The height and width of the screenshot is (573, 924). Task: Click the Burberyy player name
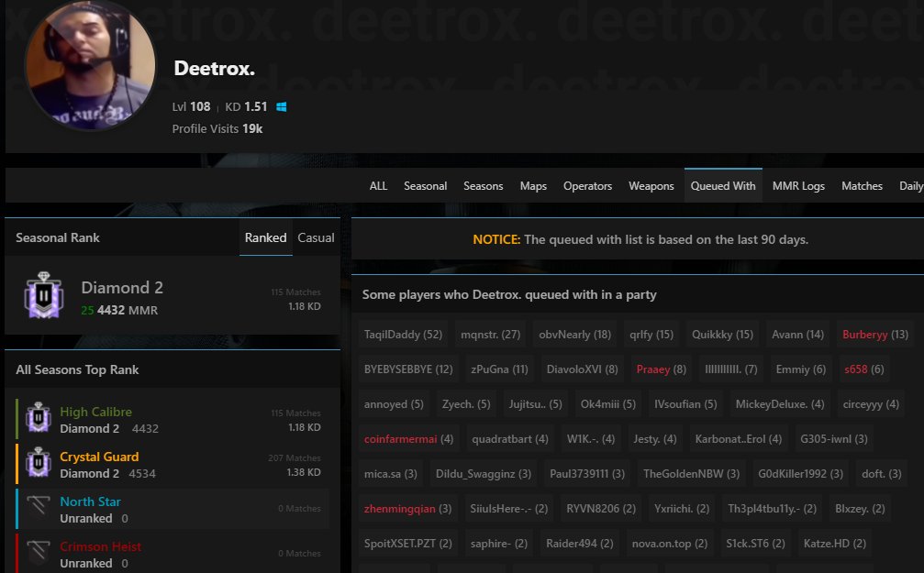coord(873,334)
